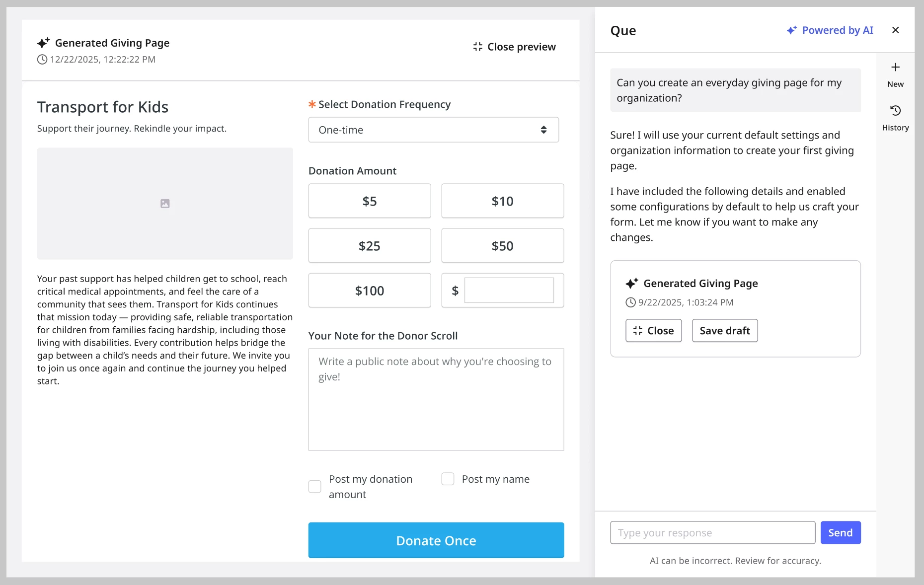Send the chat response
Image resolution: width=924 pixels, height=585 pixels.
click(x=840, y=533)
